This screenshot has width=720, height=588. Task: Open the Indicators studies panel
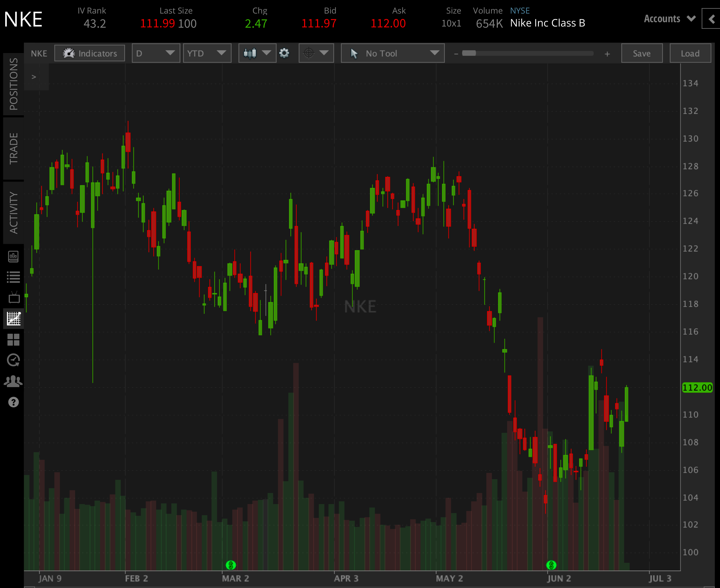click(x=89, y=53)
